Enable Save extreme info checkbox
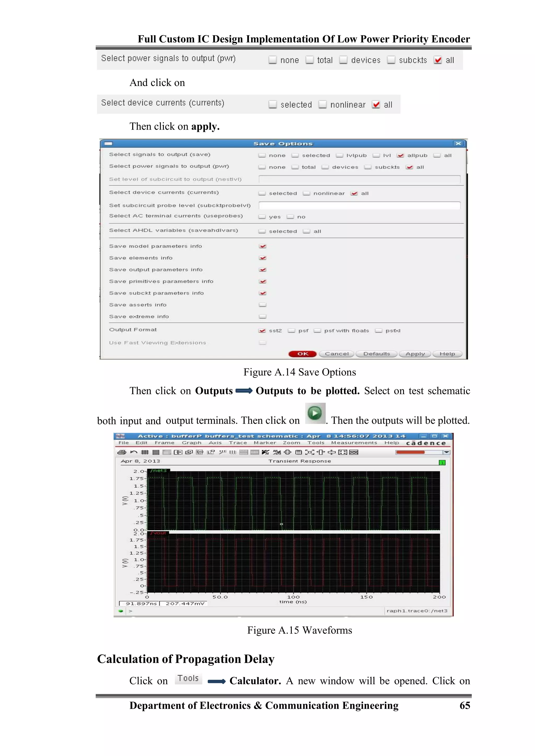Screen dimensions: 535x756 (263, 317)
